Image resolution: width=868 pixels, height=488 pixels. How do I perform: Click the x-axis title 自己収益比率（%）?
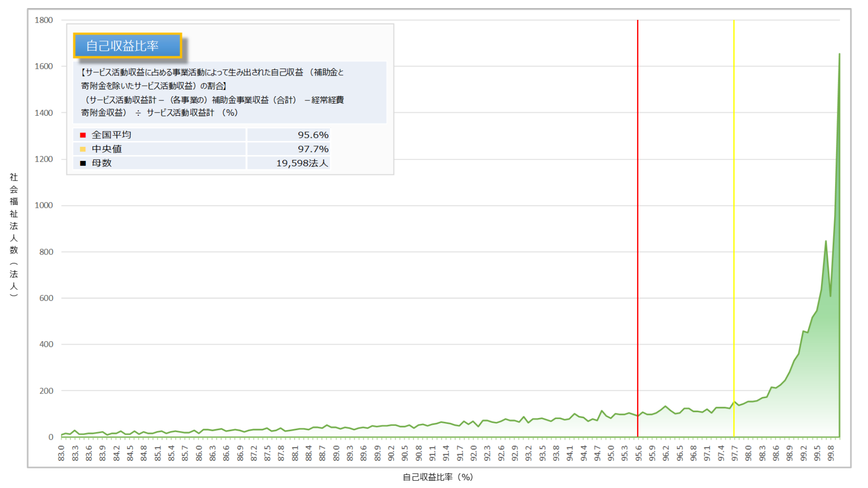437,477
